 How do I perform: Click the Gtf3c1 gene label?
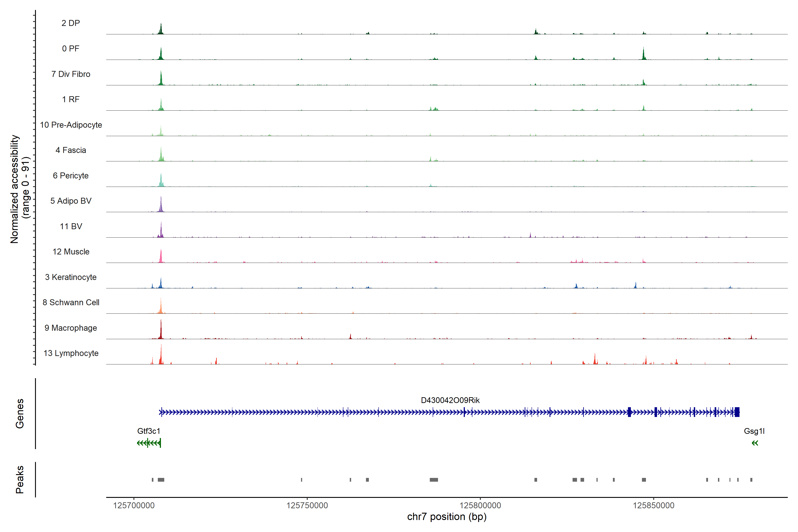(x=149, y=431)
